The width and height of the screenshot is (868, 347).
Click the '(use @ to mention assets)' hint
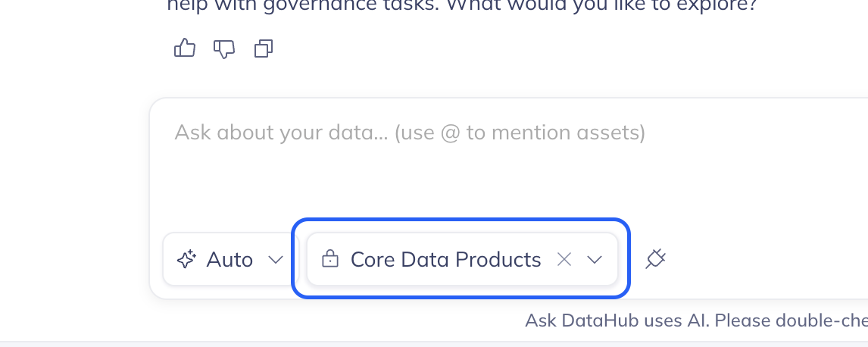[x=520, y=133]
